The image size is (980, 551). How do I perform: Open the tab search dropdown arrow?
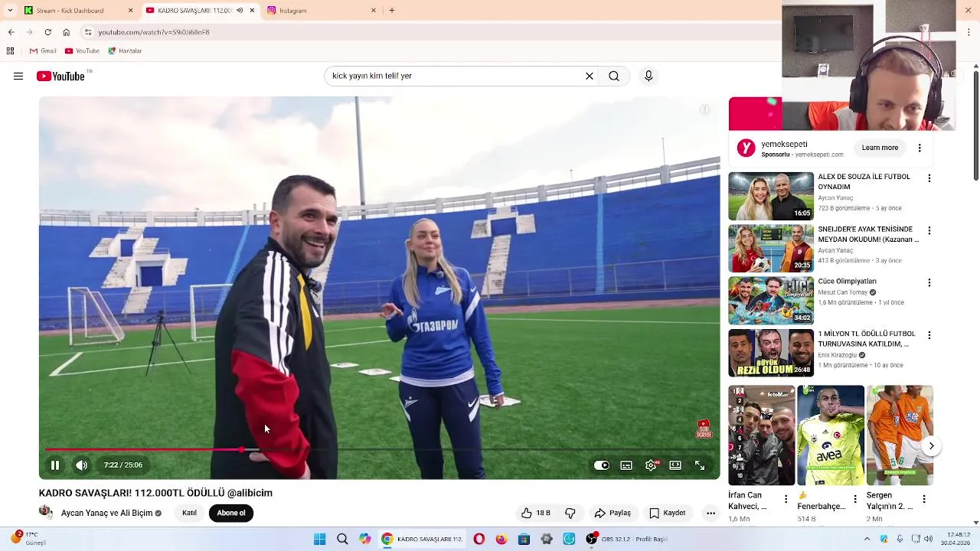point(10,11)
